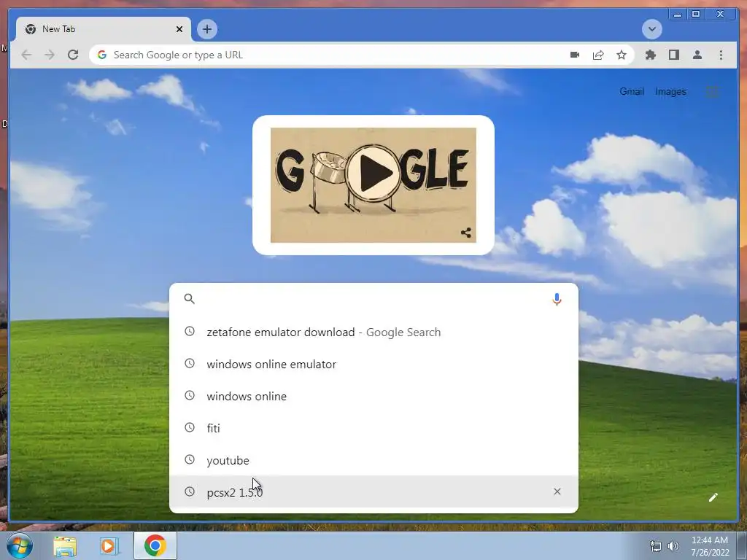Open the Images link
This screenshot has width=747, height=560.
(670, 91)
